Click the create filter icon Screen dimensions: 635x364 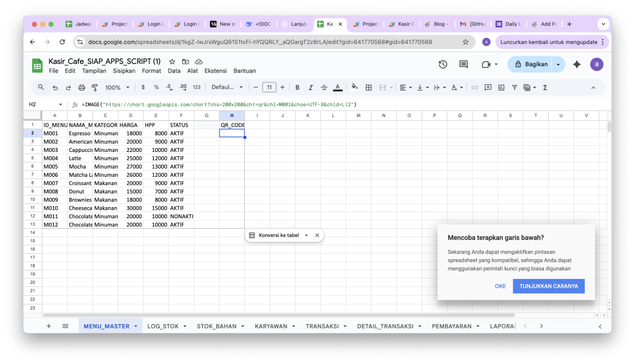click(514, 87)
